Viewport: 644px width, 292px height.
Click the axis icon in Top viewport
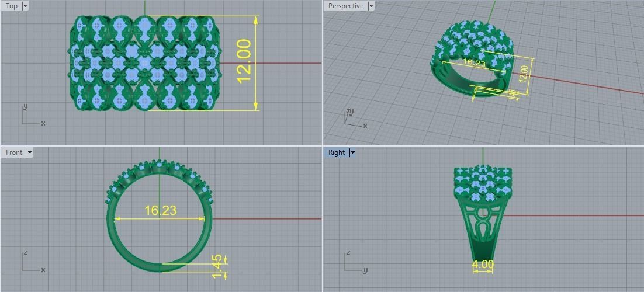pos(32,115)
